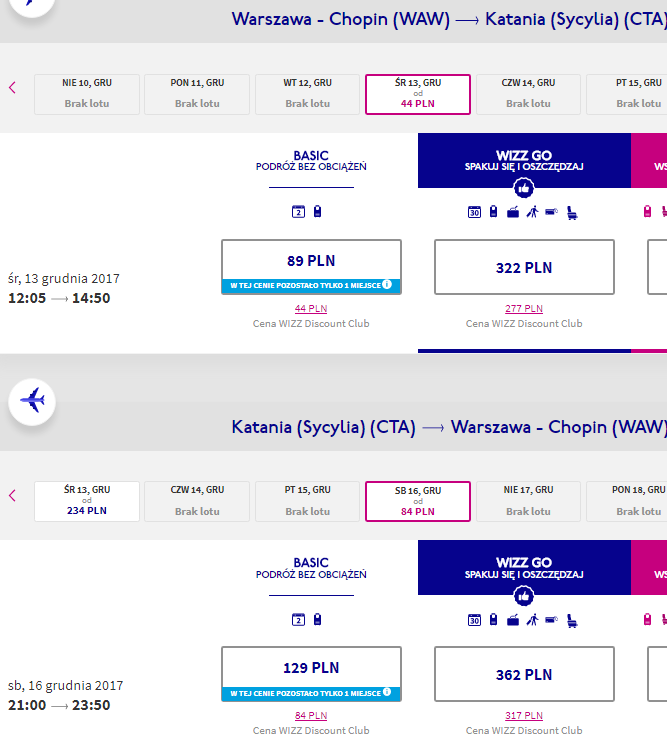Click Katania to Warszawa - Chopin route title
This screenshot has height=738, width=667.
pos(449,427)
